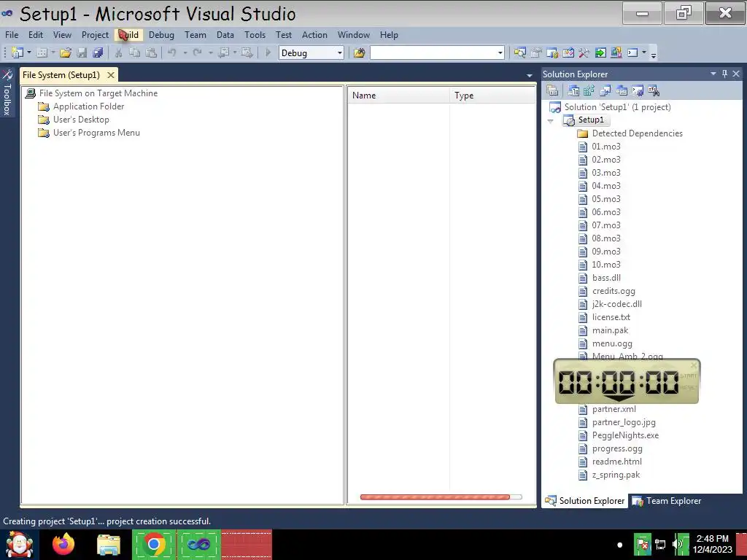Image resolution: width=747 pixels, height=560 pixels.
Task: Open the Build menu
Action: [128, 35]
